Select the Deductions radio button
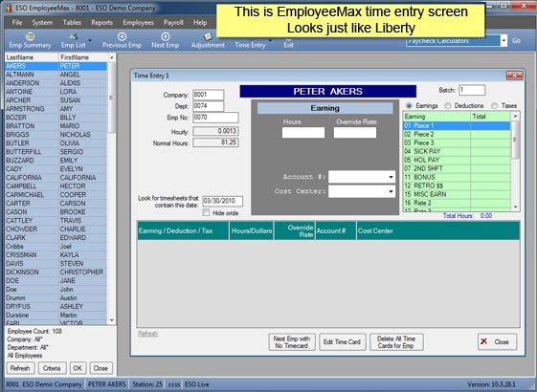 447,106
